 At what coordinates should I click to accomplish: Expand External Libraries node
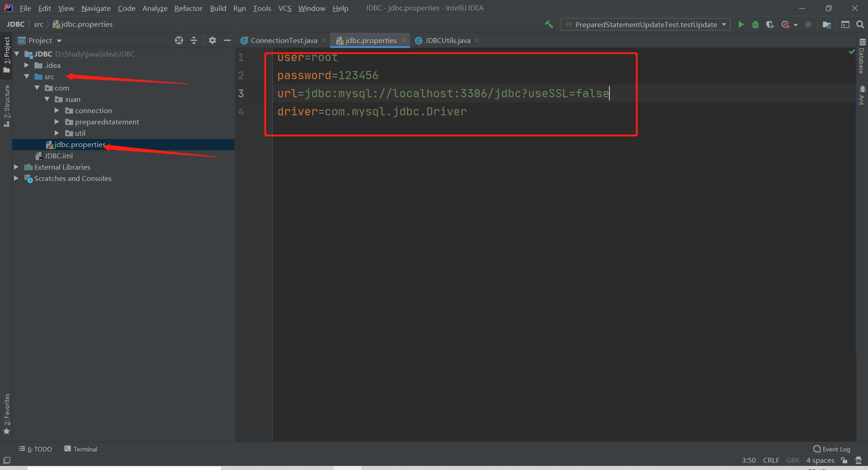pos(16,167)
